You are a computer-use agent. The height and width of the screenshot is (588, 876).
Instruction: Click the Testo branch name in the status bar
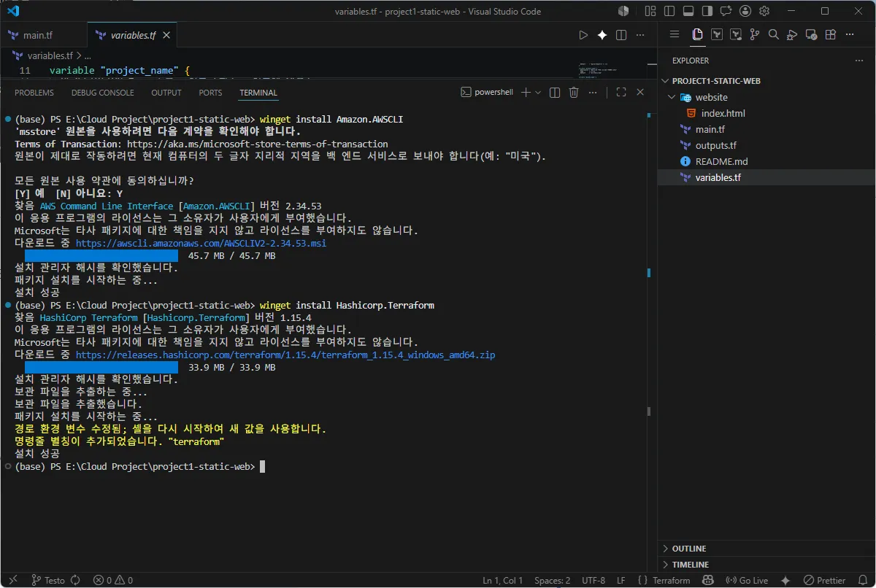tap(47, 581)
